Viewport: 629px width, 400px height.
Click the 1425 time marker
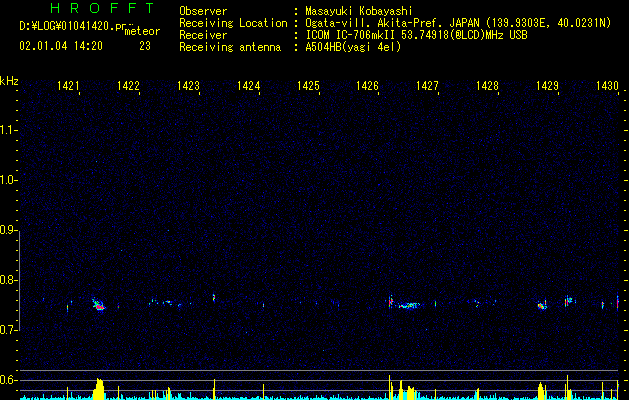[308, 86]
